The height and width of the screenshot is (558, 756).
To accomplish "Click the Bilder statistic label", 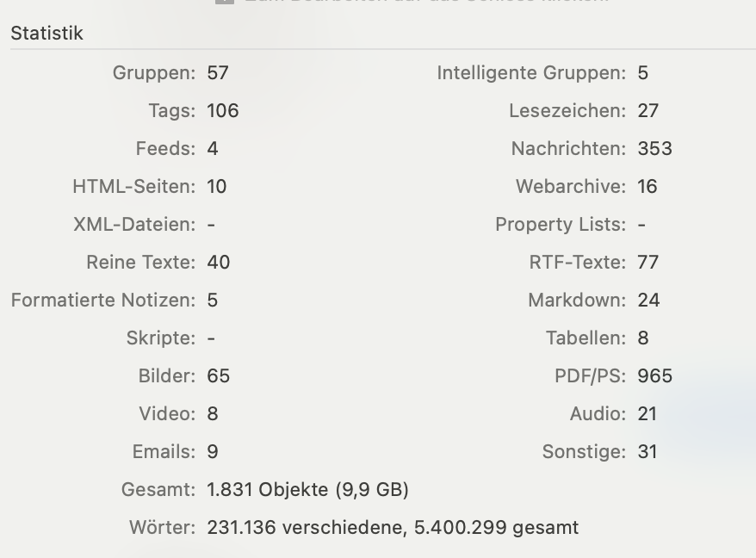I will [x=167, y=376].
